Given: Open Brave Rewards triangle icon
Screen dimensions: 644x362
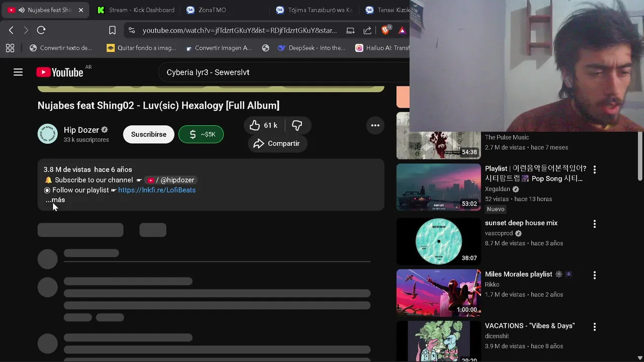Looking at the screenshot, I should (x=402, y=30).
